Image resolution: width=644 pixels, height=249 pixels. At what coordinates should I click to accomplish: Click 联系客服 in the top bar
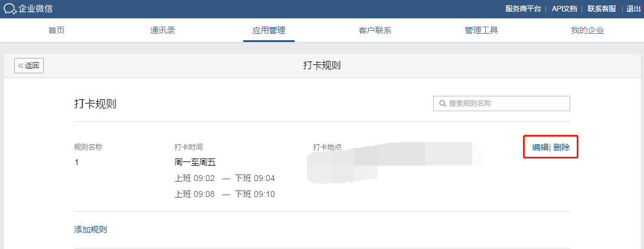click(x=601, y=8)
